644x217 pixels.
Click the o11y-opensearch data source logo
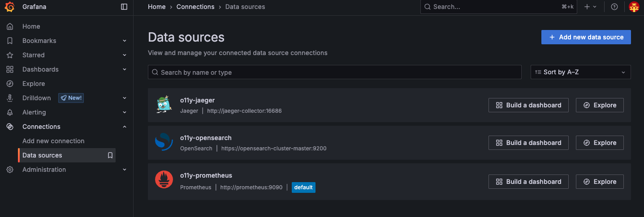[164, 143]
